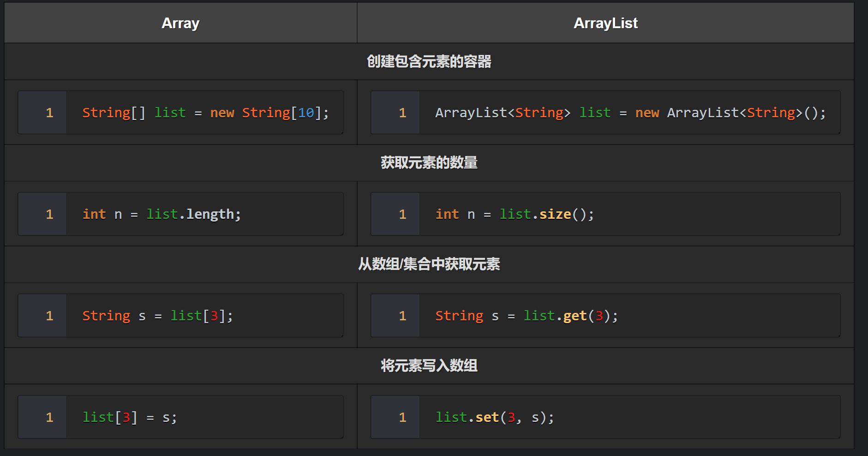Click the "Array" column header
Viewport: 868px width, 456px height.
pos(180,23)
